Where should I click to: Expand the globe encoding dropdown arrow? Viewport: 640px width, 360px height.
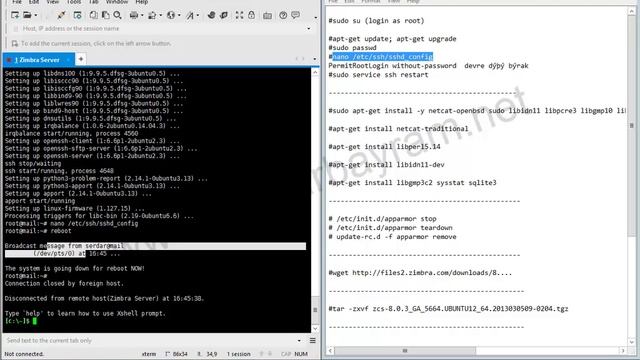click(x=179, y=16)
